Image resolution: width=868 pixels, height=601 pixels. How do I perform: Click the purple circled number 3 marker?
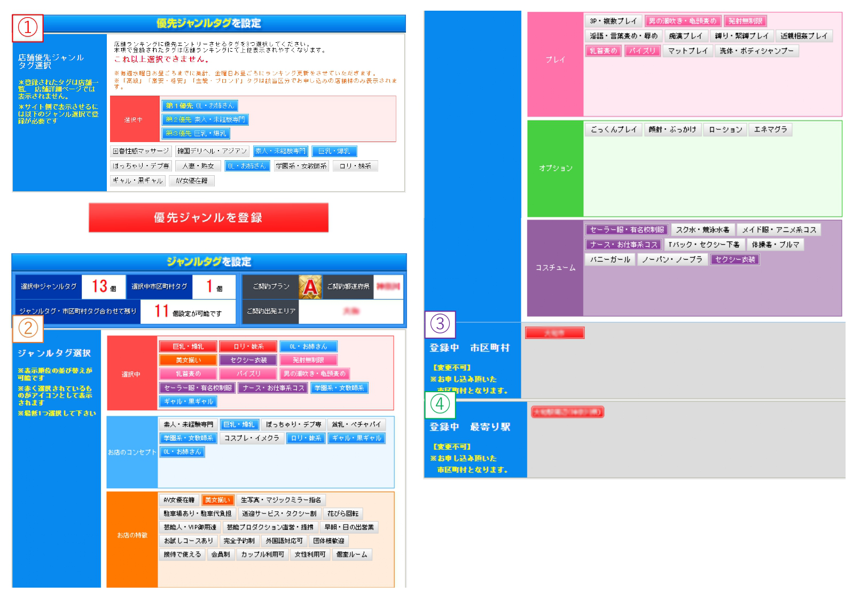click(440, 324)
